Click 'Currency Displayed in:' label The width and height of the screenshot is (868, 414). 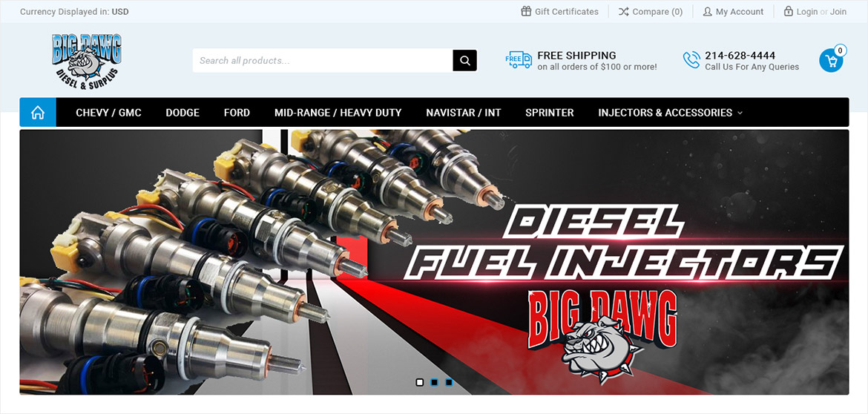pyautogui.click(x=65, y=12)
